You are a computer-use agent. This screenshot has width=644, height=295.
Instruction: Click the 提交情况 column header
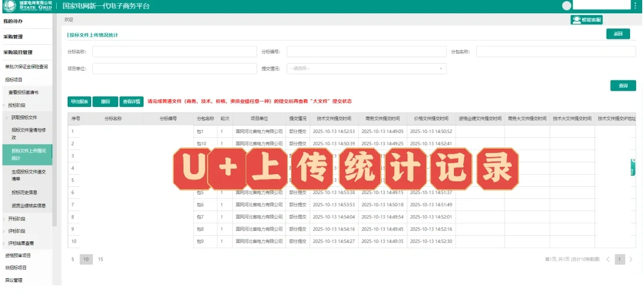click(x=298, y=118)
